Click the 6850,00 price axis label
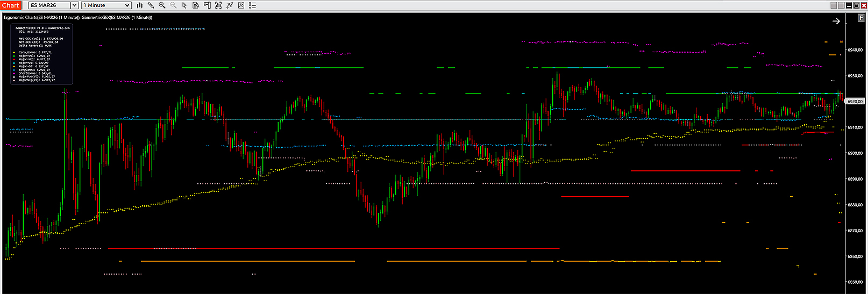This screenshot has height=294, width=868. point(855,282)
